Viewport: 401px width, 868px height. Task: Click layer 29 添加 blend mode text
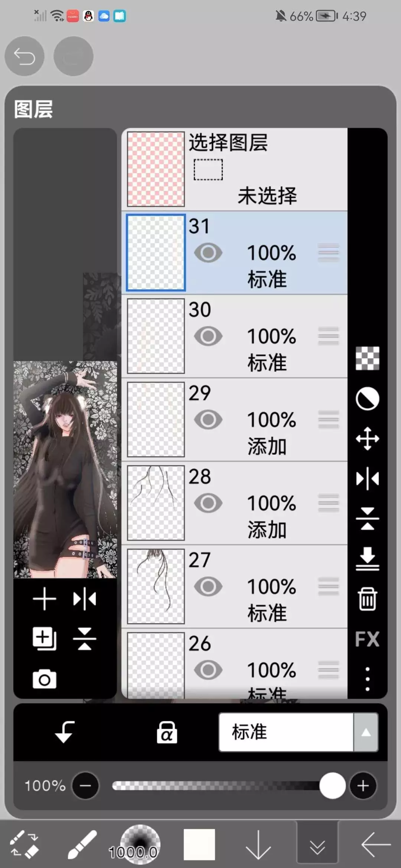click(267, 446)
